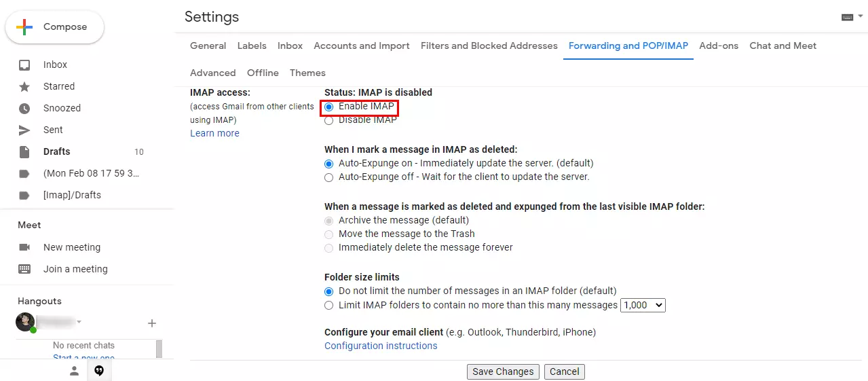Select Limit IMAP folders option
868x381 pixels.
(329, 306)
